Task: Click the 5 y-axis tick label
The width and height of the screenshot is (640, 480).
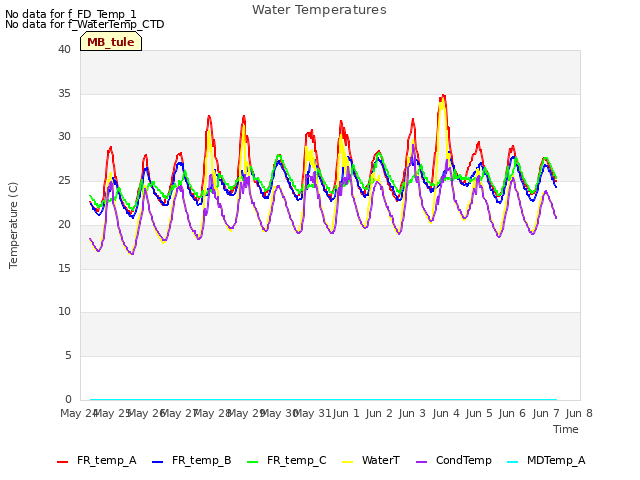Action: [x=68, y=356]
